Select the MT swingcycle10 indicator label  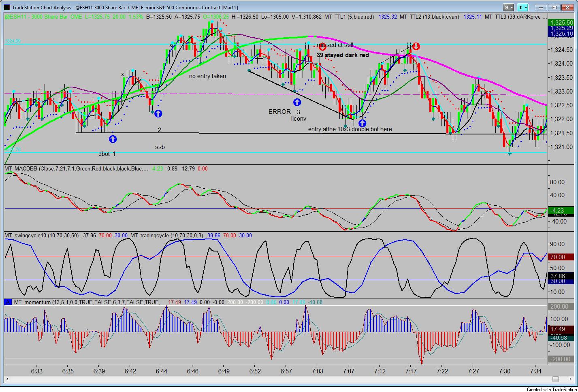tap(42, 235)
